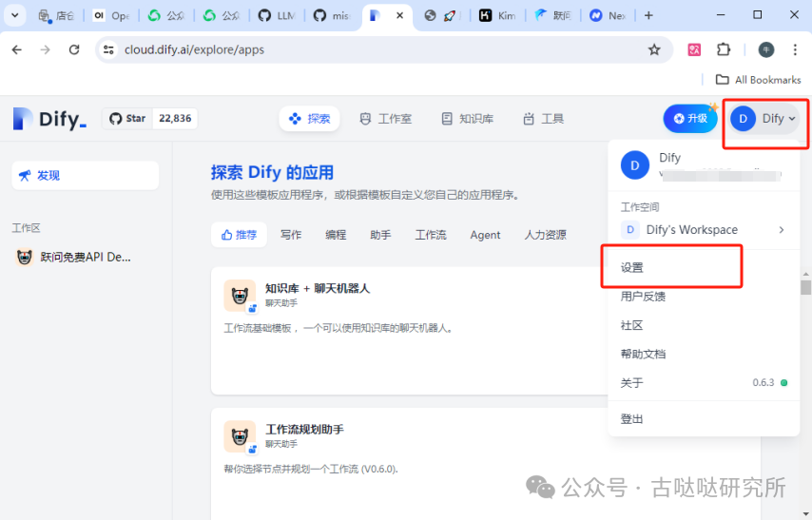Click the blue D avatar in account menu
The image size is (812, 520).
(x=635, y=165)
